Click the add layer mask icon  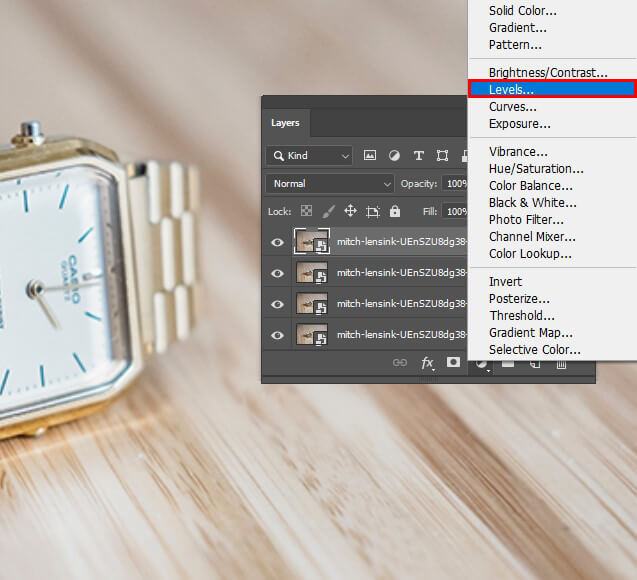point(453,363)
